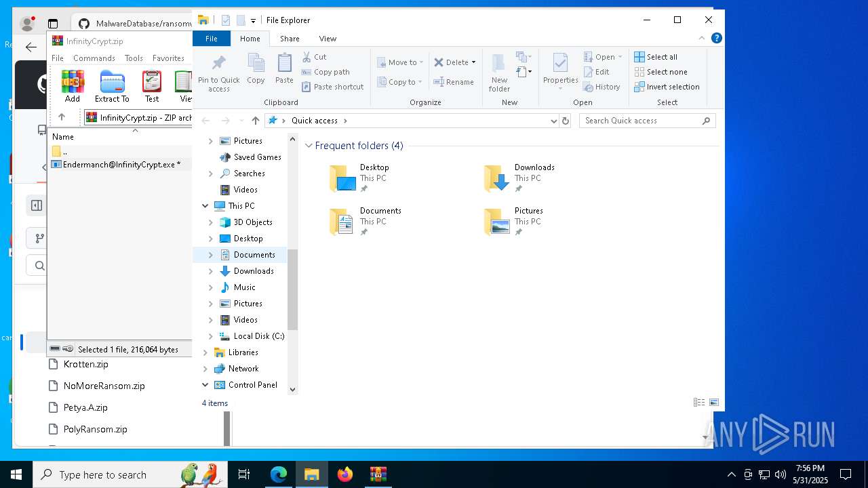This screenshot has width=868, height=488.
Task: Collapse the Frequent folders group
Action: [309, 146]
